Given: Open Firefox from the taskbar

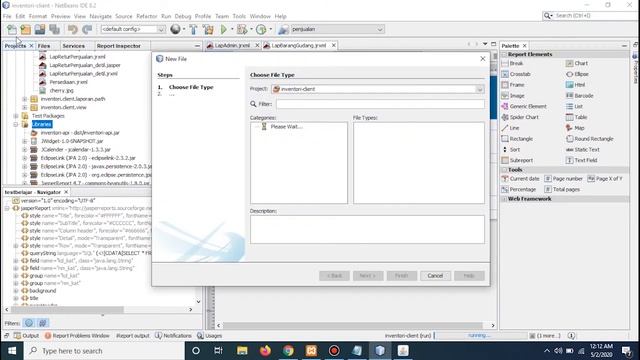Looking at the screenshot, I should pyautogui.click(x=265, y=351).
